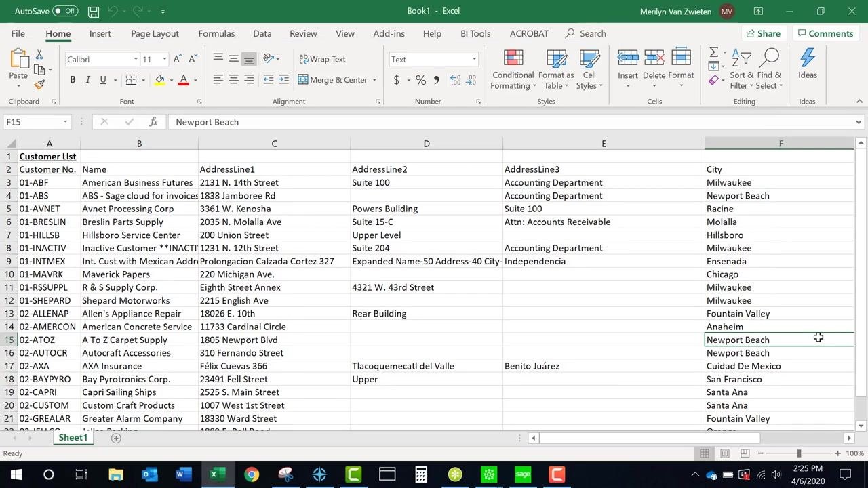Click the fill color bucket

click(159, 80)
